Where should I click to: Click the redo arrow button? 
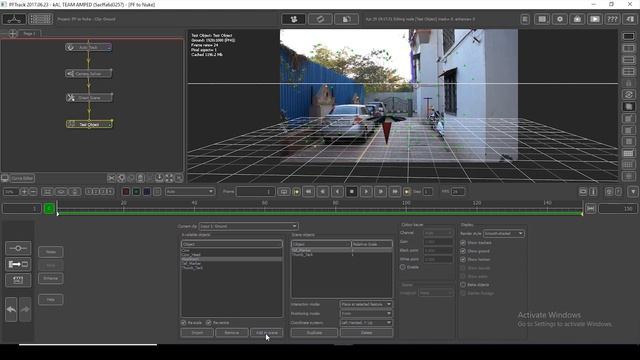click(25, 309)
